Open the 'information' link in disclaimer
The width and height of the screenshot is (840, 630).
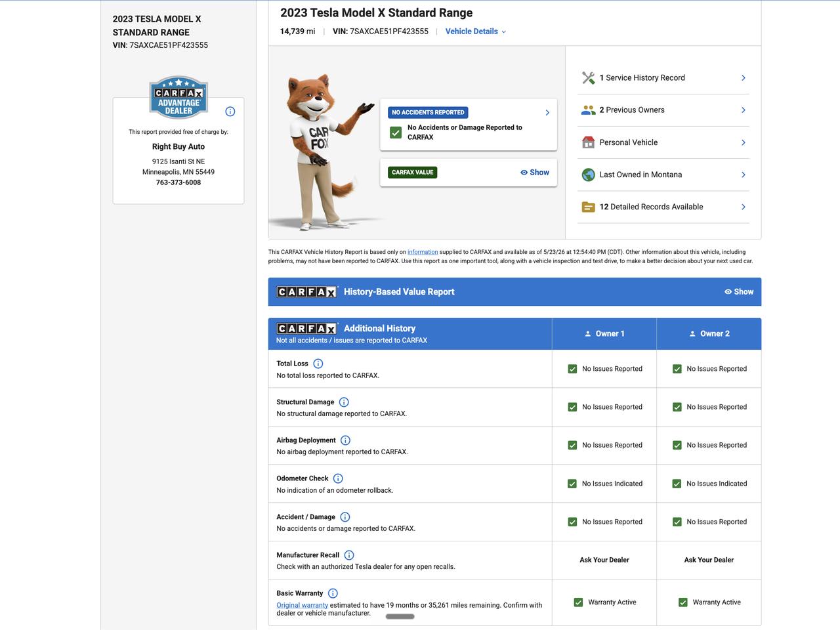click(423, 252)
